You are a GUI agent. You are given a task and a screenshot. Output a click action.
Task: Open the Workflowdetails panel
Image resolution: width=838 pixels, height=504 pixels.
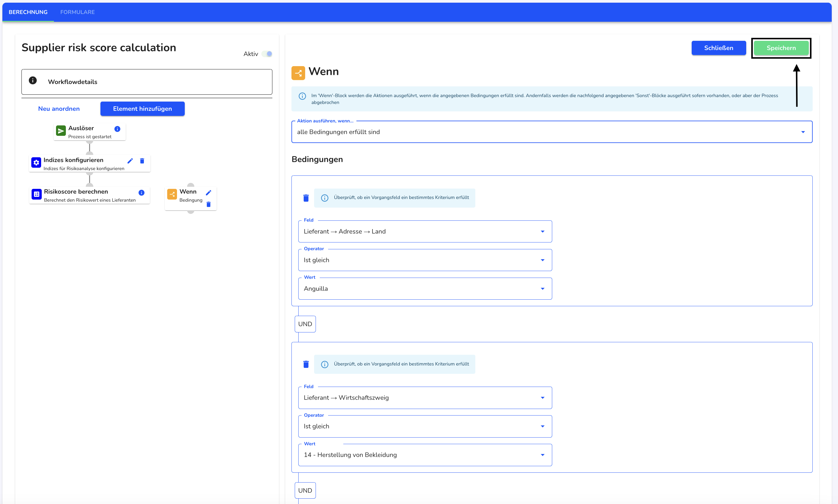coord(147,82)
